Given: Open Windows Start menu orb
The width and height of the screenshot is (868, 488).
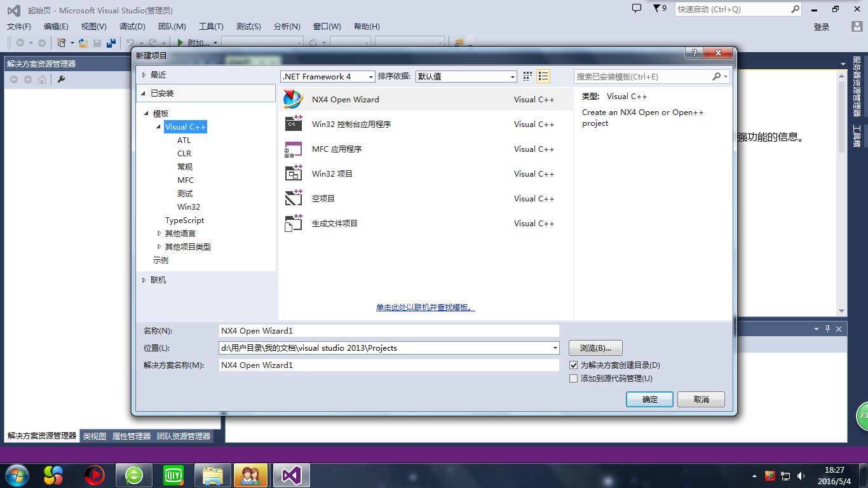Looking at the screenshot, I should (x=16, y=475).
